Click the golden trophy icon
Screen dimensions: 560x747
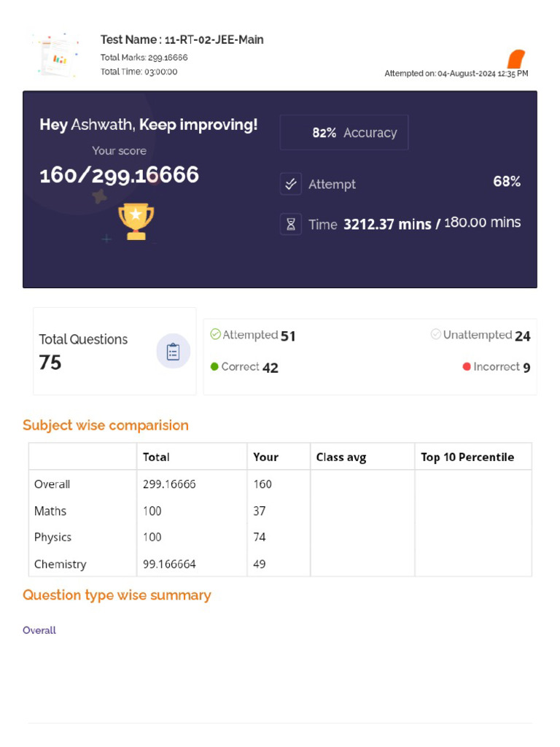pos(136,222)
